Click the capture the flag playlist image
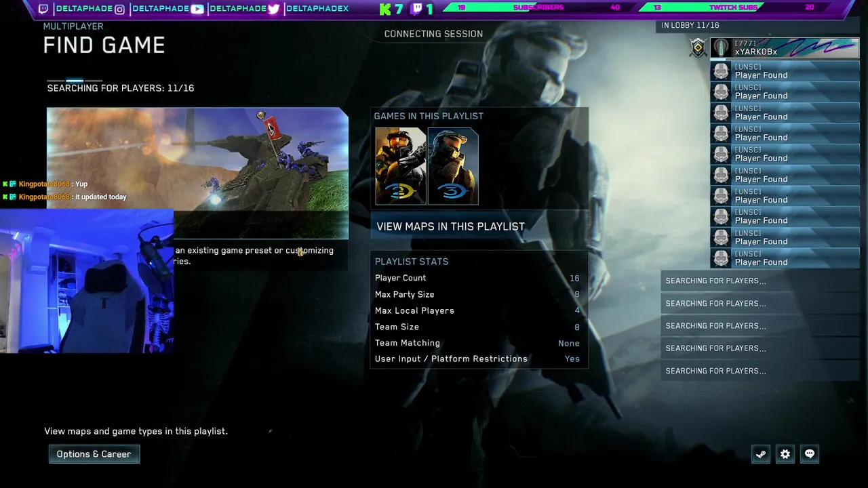The width and height of the screenshot is (868, 488). click(x=197, y=173)
